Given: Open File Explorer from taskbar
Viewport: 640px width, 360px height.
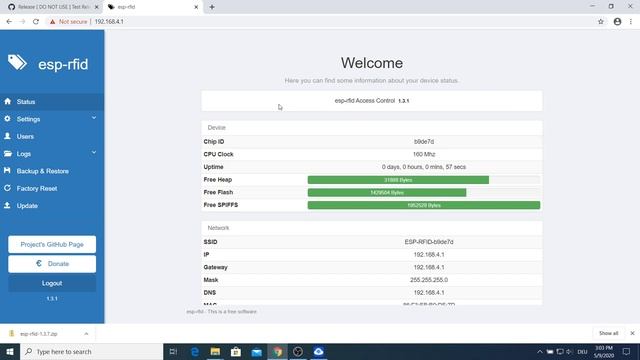Looking at the screenshot, I should click(x=215, y=351).
